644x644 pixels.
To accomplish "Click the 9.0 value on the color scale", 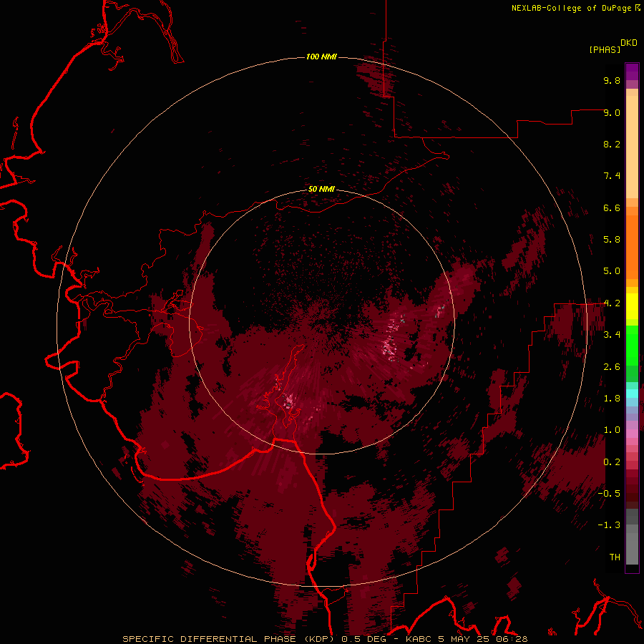I will point(612,112).
